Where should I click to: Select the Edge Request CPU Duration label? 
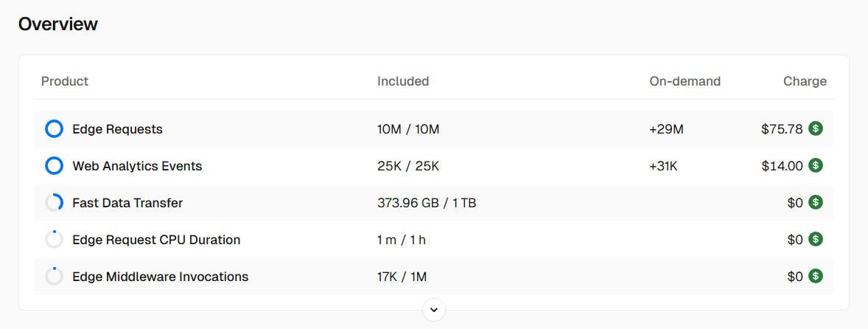coord(156,240)
